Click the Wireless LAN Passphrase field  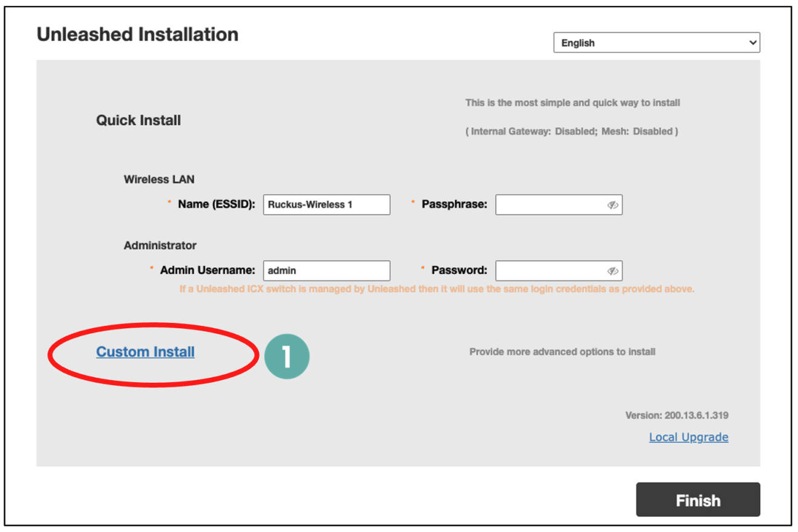(558, 204)
